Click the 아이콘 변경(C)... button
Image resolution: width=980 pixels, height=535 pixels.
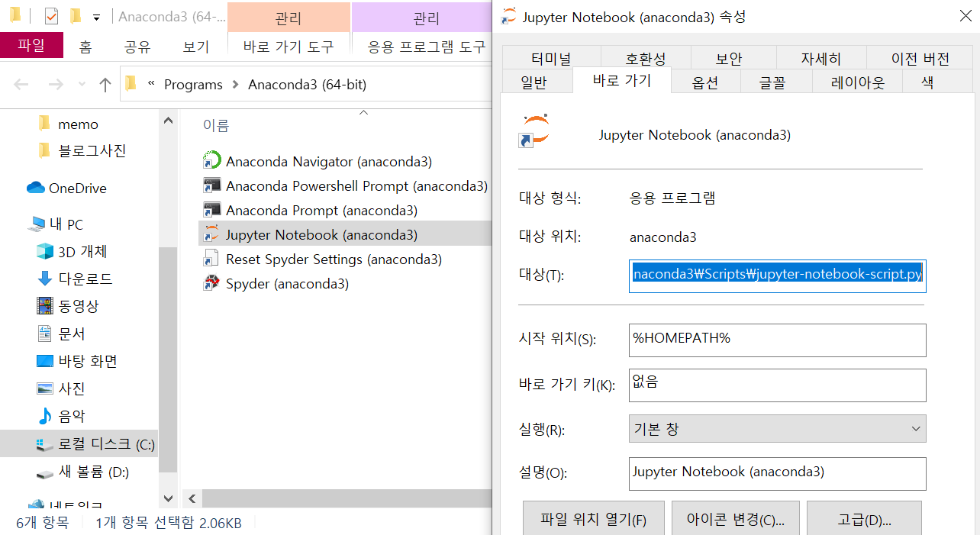[736, 520]
